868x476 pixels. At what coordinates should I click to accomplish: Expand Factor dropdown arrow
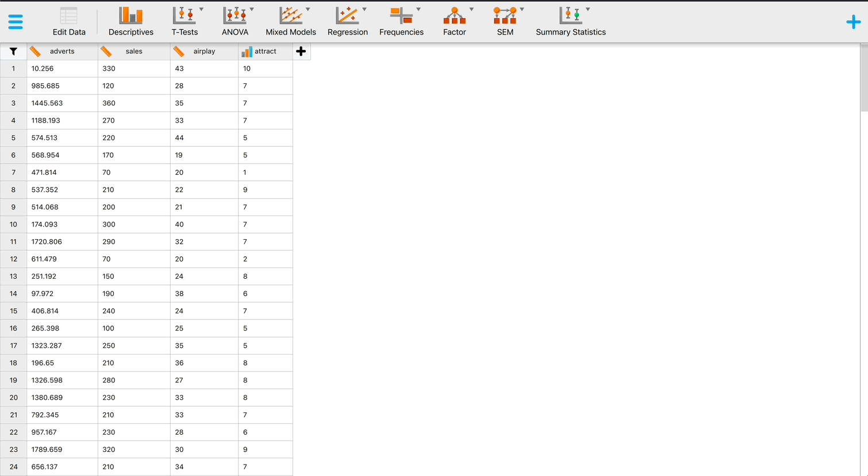tap(471, 9)
